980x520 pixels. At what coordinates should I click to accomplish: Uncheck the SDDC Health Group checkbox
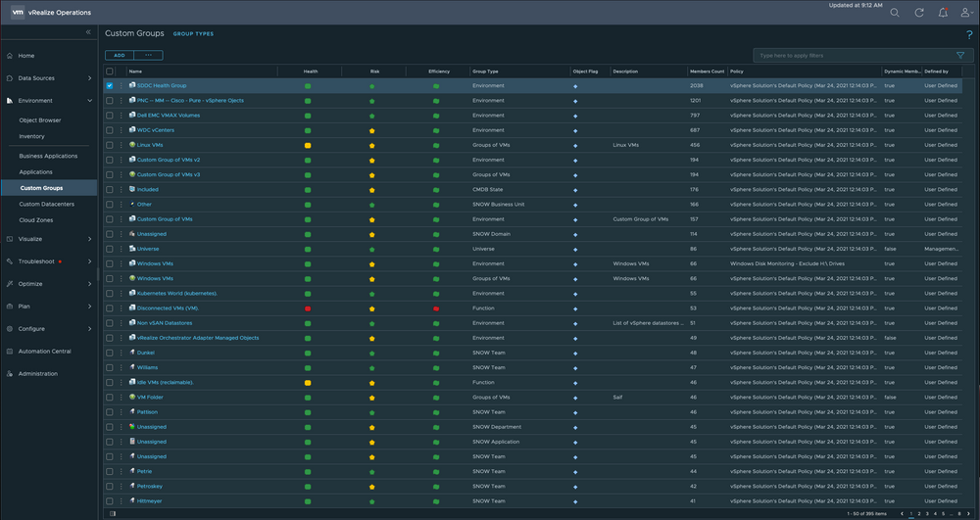pyautogui.click(x=110, y=85)
